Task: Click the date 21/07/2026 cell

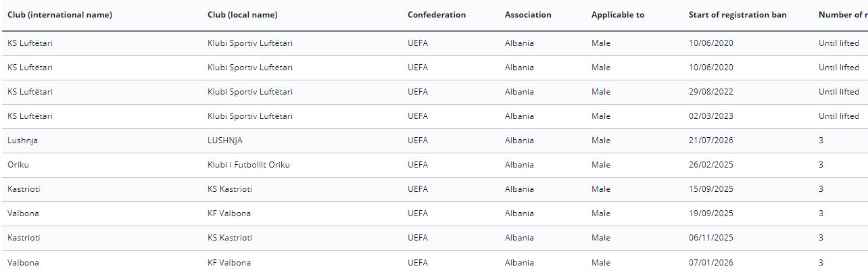Action: tap(711, 141)
